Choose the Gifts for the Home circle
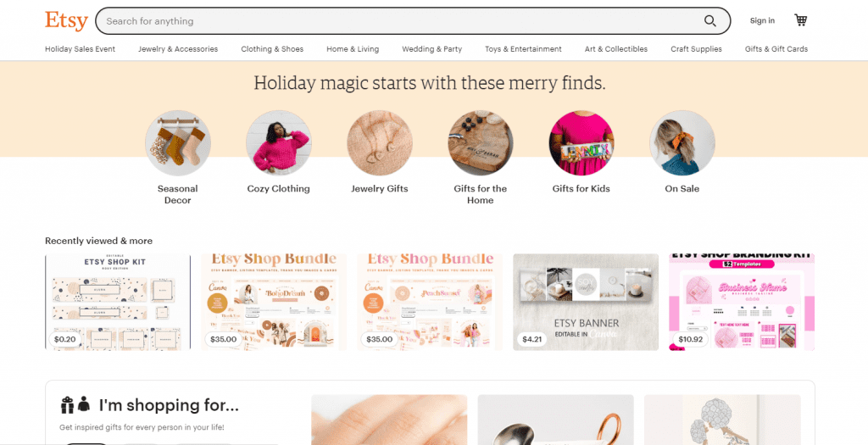The image size is (868, 445). pos(480,142)
